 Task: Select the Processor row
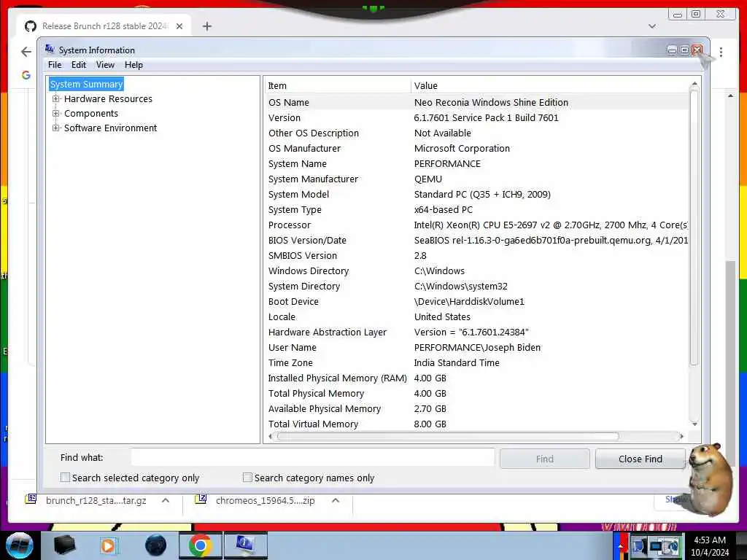(476, 225)
